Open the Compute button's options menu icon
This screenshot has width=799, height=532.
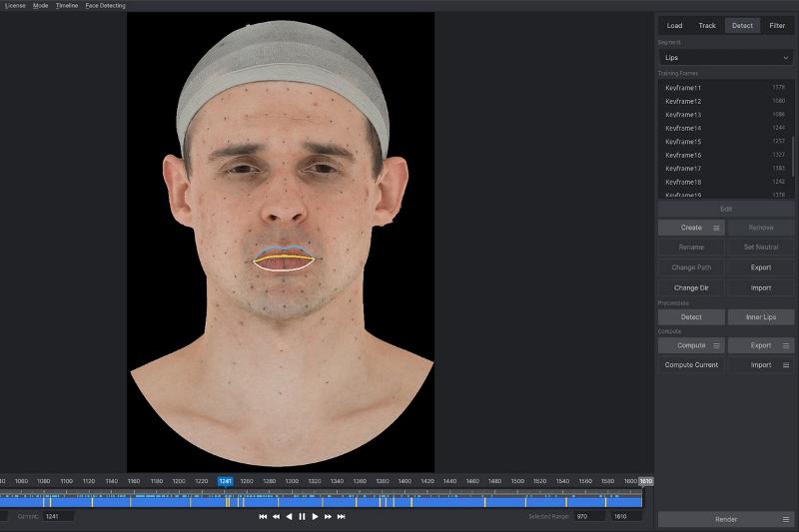716,345
